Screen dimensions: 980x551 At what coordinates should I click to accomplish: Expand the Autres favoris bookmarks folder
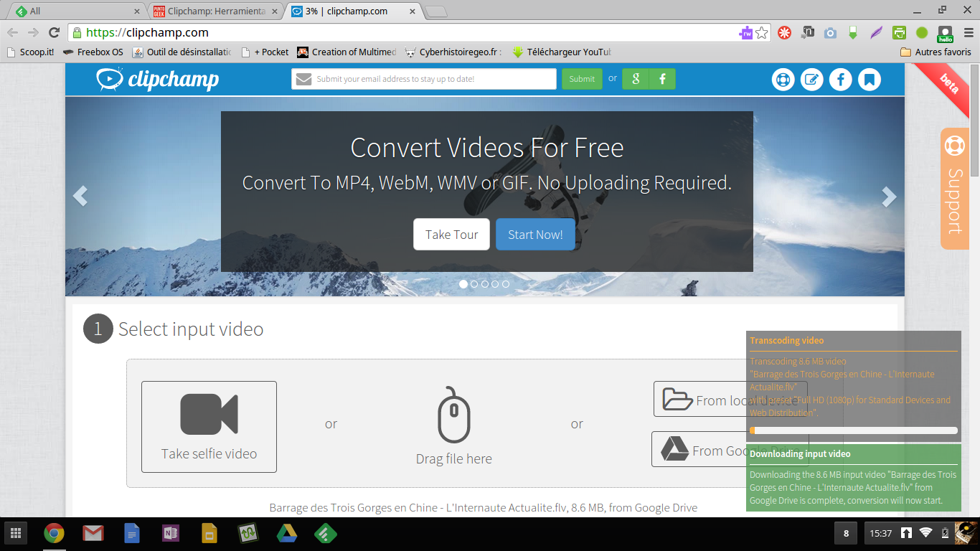point(936,52)
